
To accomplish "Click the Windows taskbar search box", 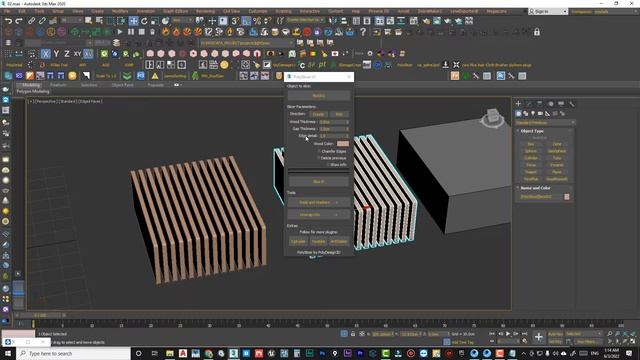I will tap(73, 353).
